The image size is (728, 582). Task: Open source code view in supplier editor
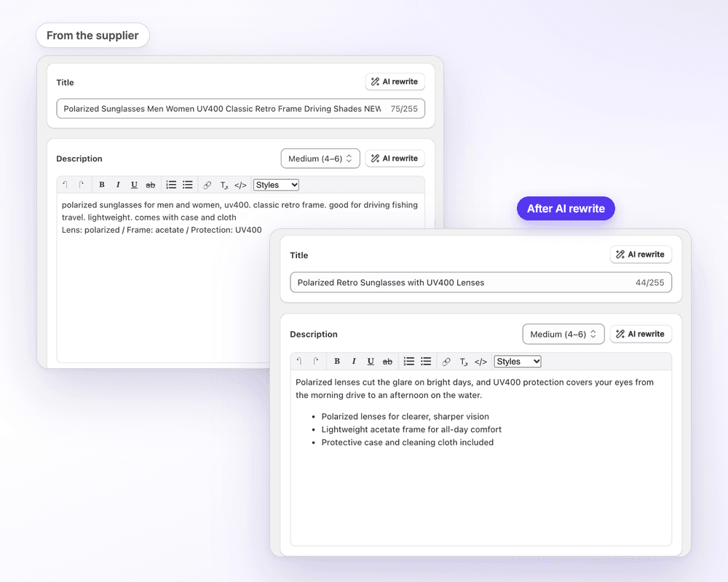(x=240, y=185)
